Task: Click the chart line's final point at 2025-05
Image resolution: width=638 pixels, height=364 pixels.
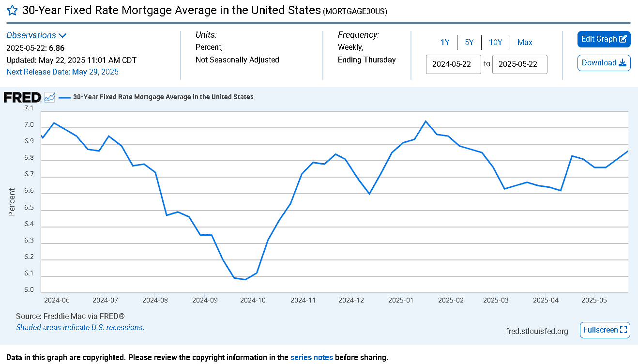Action: (628, 151)
